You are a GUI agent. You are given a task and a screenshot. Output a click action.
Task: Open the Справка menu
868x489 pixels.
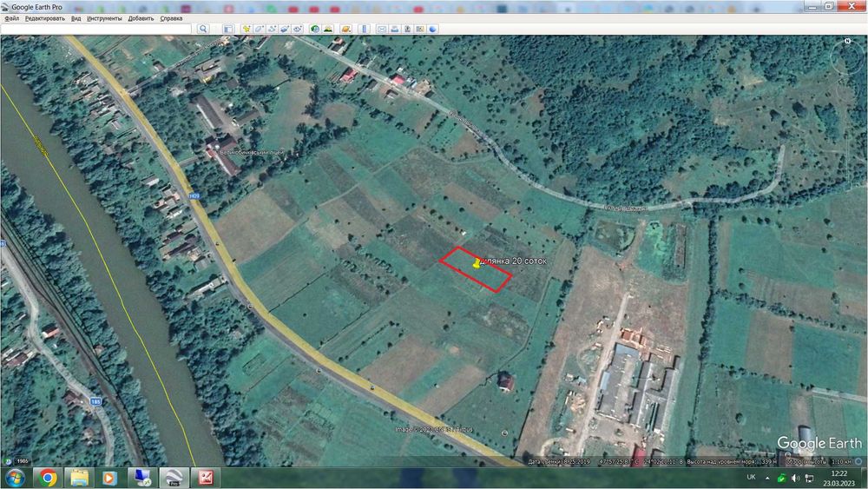click(171, 18)
